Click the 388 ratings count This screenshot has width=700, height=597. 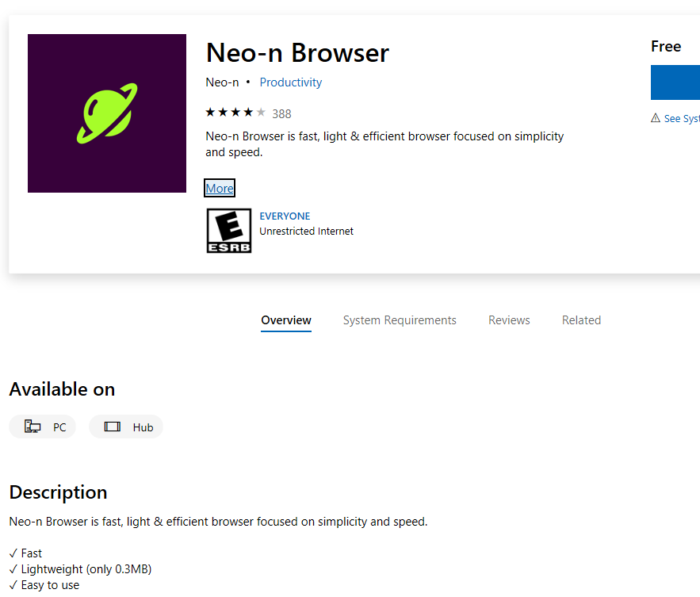click(281, 113)
